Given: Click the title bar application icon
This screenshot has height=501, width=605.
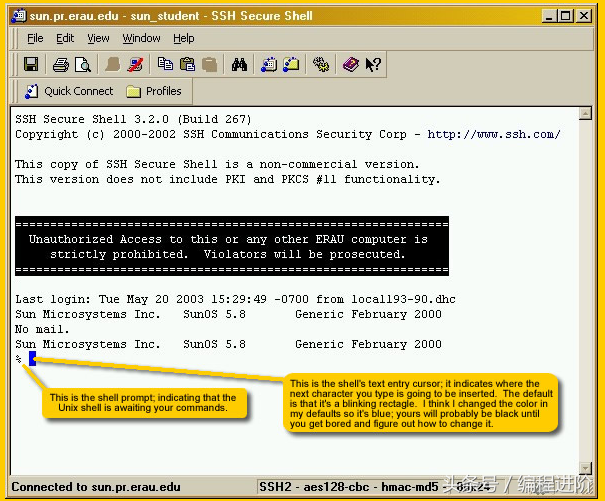Looking at the screenshot, I should pos(19,15).
